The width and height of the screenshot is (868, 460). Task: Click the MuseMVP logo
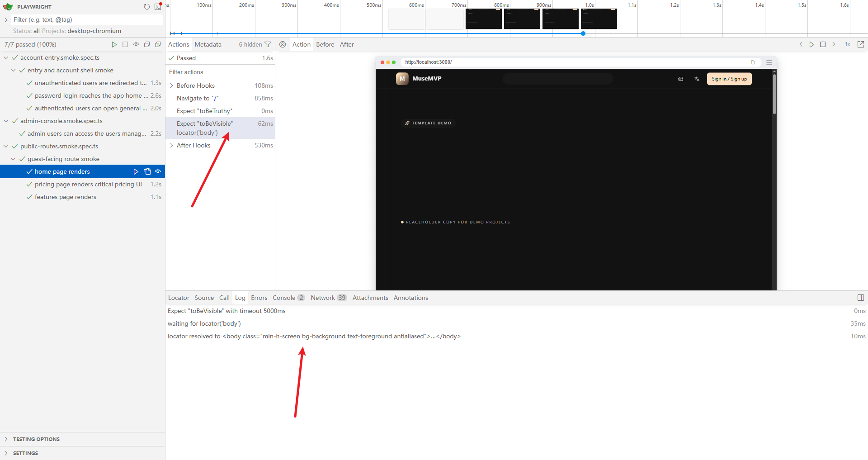coord(419,79)
